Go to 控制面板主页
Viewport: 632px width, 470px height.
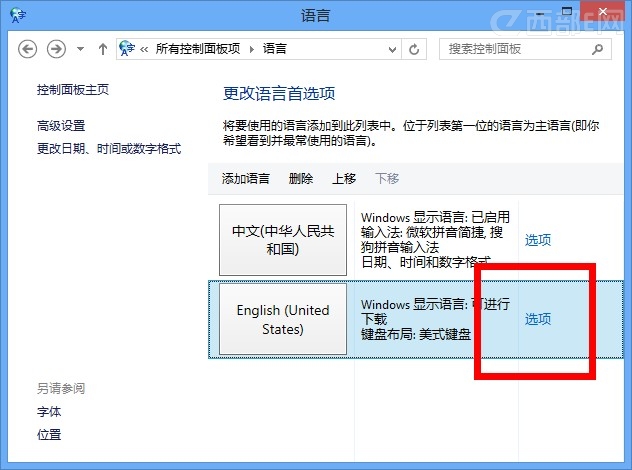pos(73,90)
